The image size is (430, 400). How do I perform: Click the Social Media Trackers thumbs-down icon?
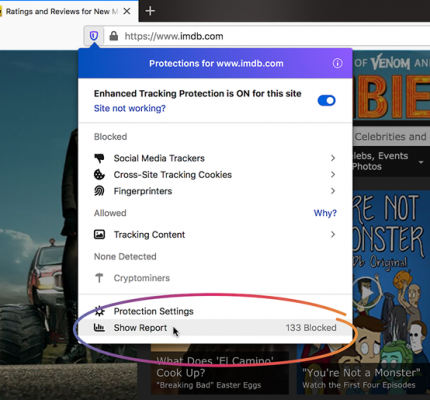tap(99, 158)
